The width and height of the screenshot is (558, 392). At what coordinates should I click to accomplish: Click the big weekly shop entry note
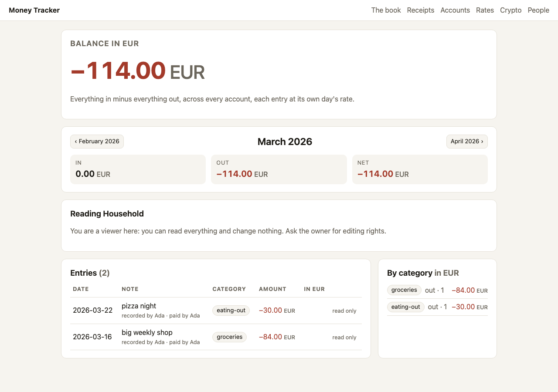click(x=147, y=332)
